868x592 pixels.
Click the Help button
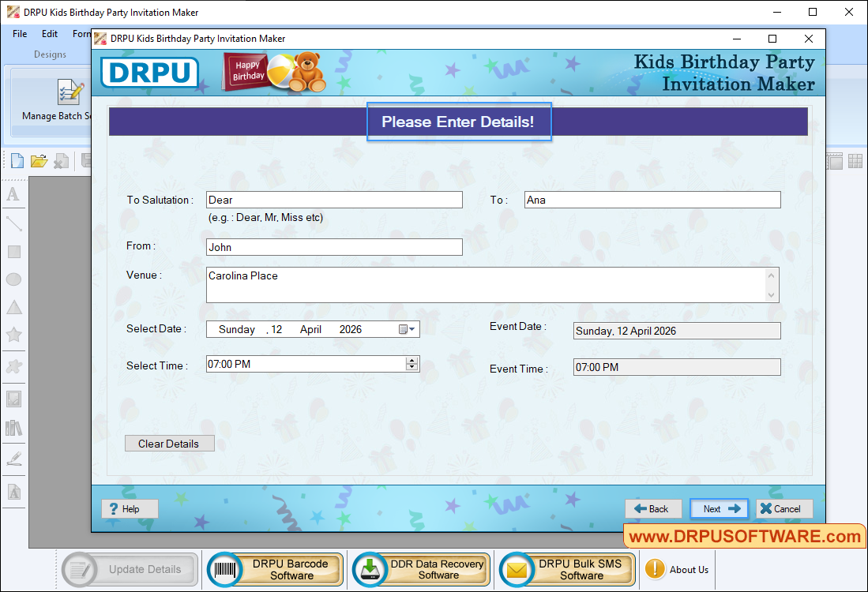[x=129, y=508]
